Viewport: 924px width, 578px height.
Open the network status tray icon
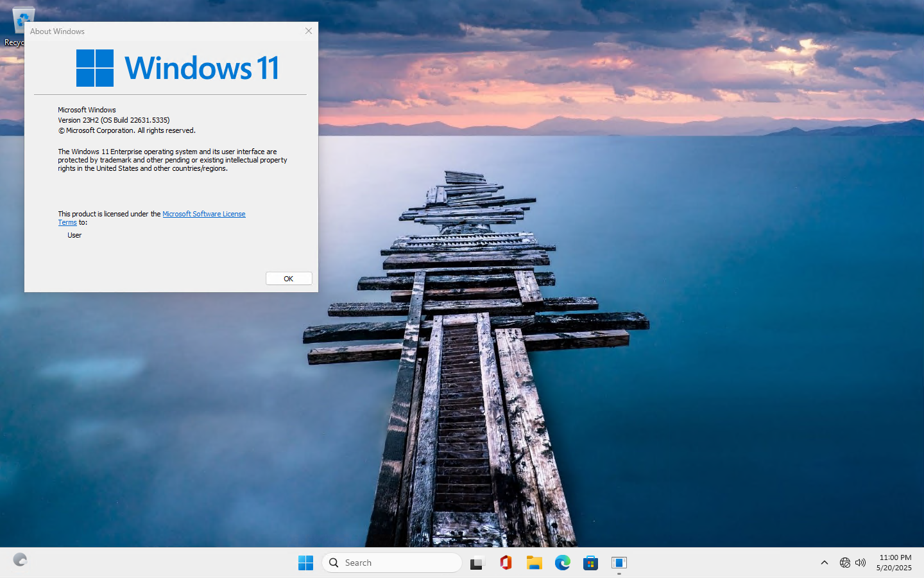[845, 563]
